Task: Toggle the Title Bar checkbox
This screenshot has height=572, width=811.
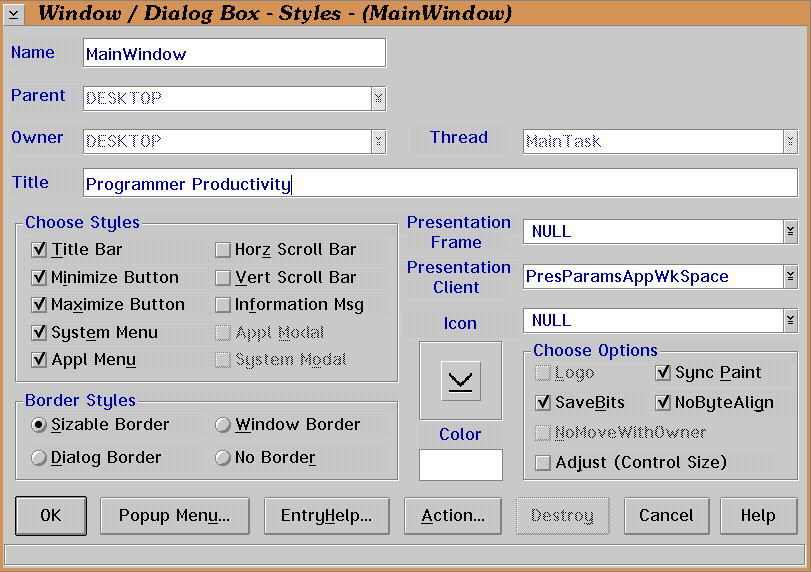Action: coord(40,250)
